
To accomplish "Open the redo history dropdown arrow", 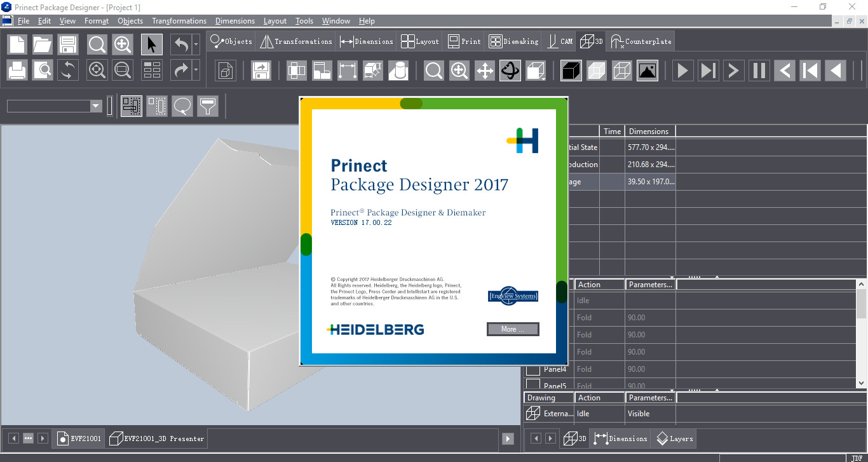I will 196,70.
